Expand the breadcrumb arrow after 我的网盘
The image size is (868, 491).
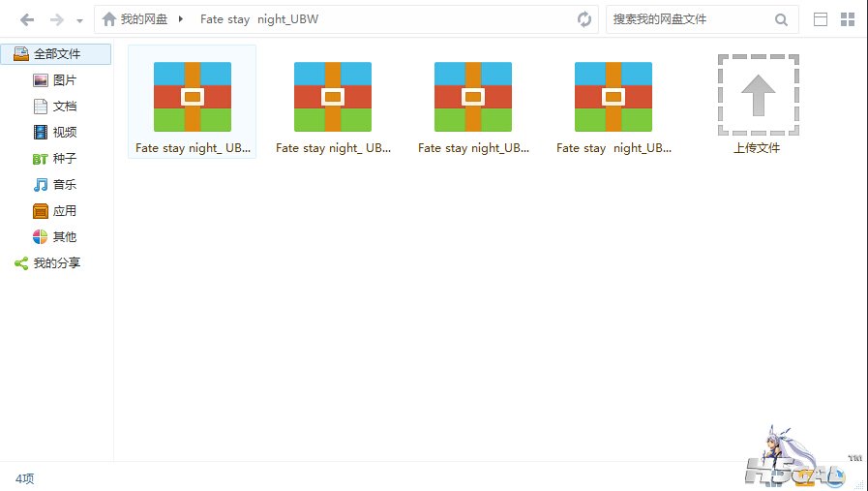point(180,19)
